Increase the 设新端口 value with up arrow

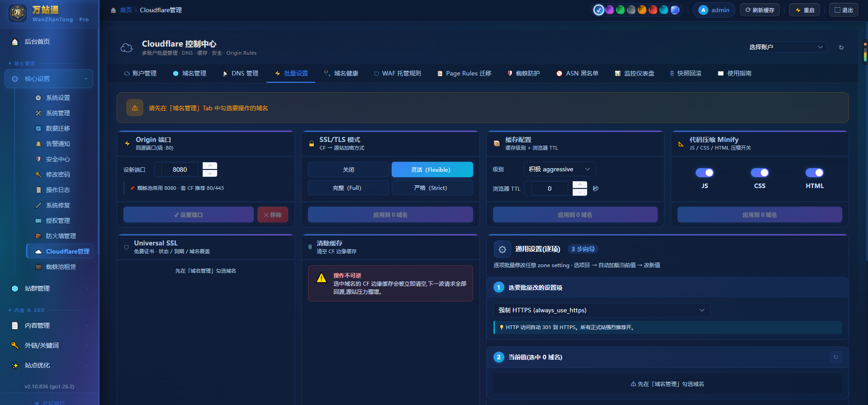click(210, 166)
